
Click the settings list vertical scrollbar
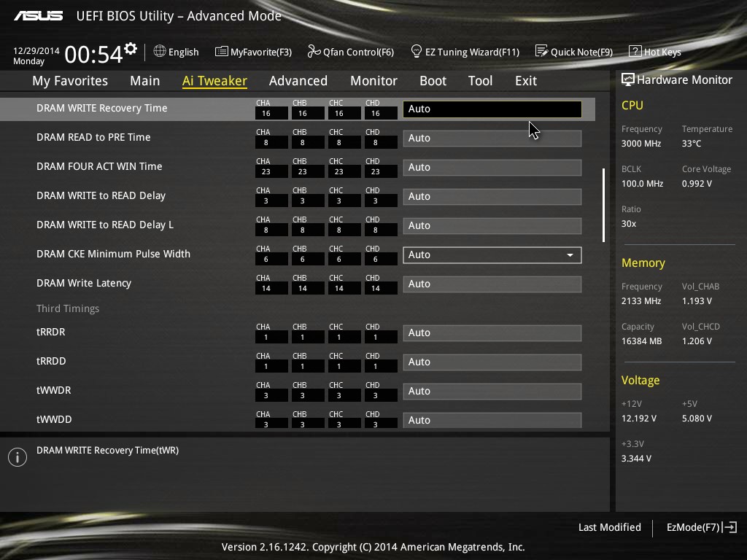(603, 205)
